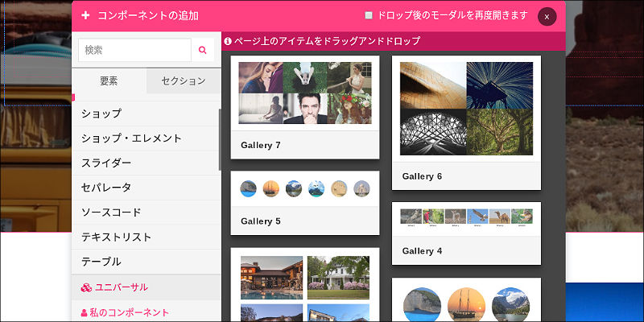Screen dimensions: 644x322
Task: Select the Gallery 7 thumbnail collage
Action: [305, 93]
